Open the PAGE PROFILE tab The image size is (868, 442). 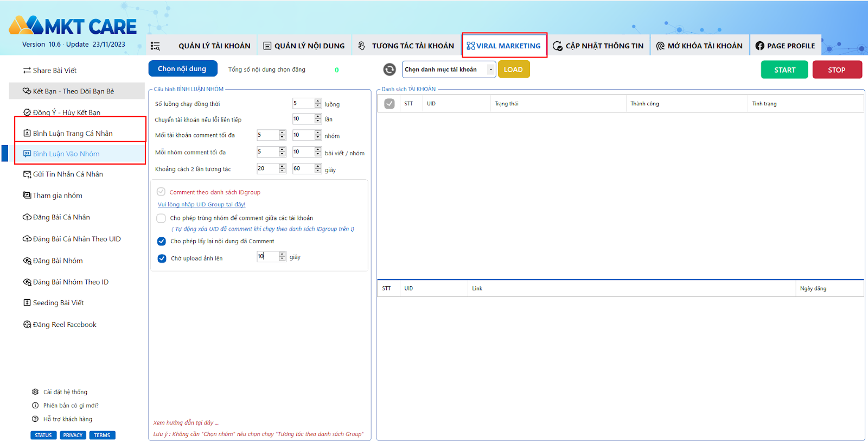785,46
